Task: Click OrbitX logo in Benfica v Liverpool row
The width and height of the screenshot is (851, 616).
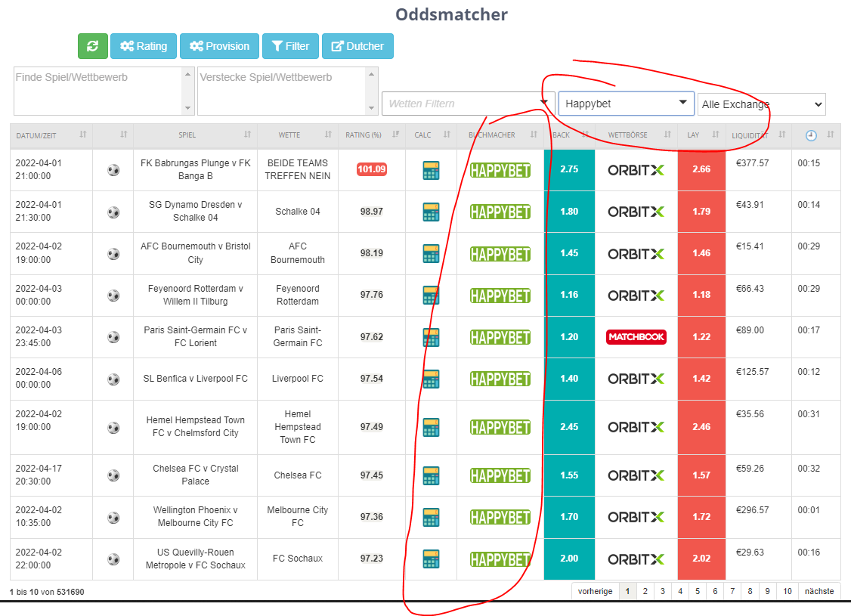Action: [x=636, y=379]
